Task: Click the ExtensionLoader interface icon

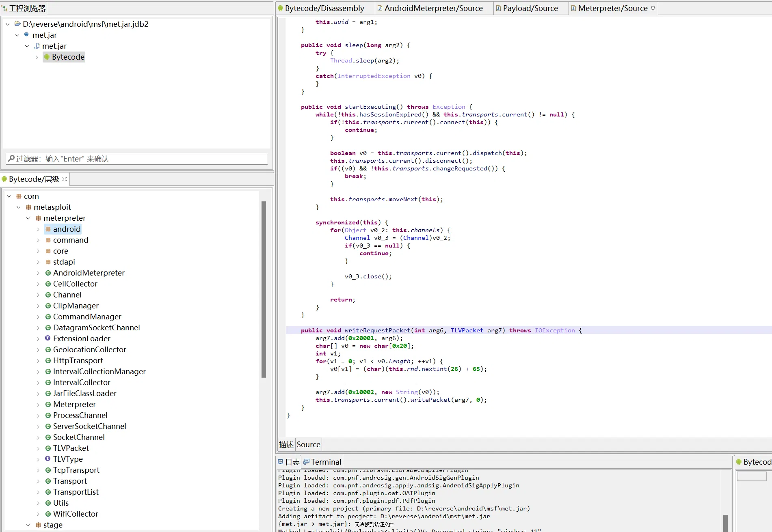Action: 48,338
